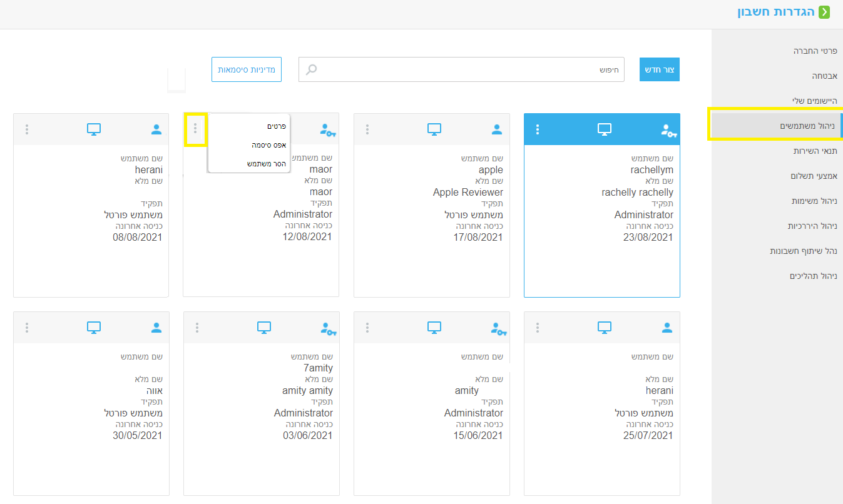Select ניהול משתמשים in the sidebar
Image resolution: width=843 pixels, height=504 pixels.
(x=777, y=126)
